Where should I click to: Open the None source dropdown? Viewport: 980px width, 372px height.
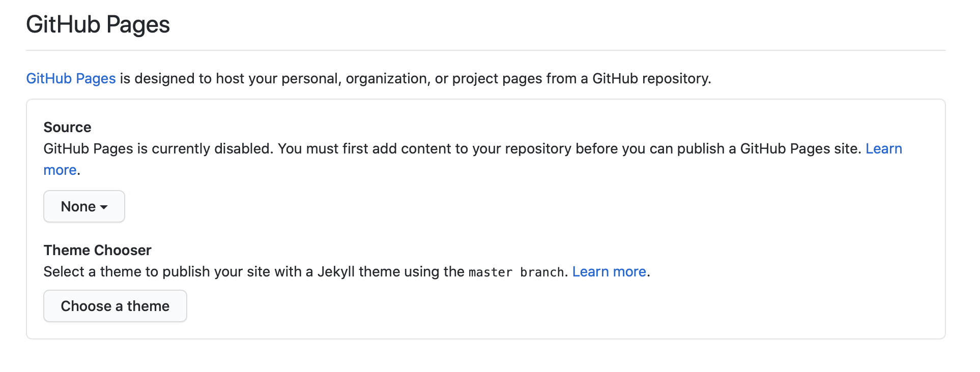click(x=84, y=206)
